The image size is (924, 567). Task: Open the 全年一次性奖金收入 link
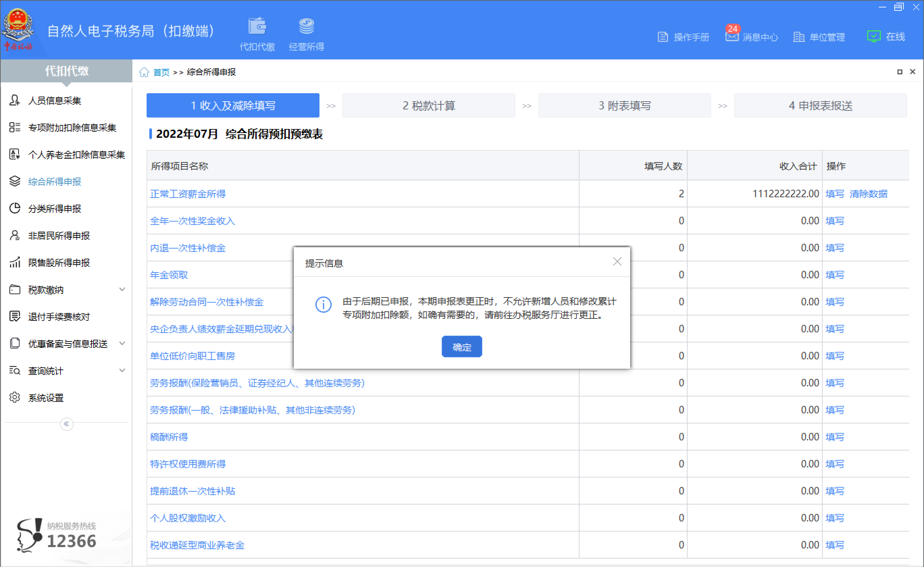point(192,221)
